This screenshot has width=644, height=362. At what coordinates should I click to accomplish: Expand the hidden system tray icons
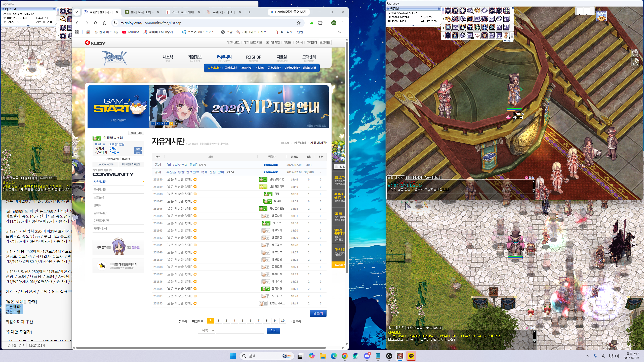point(587,356)
